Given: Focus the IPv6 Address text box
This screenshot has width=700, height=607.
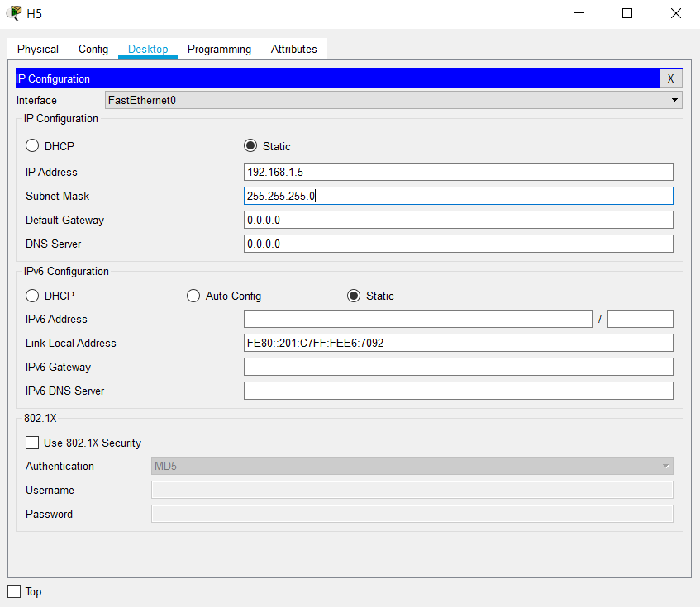Looking at the screenshot, I should pyautogui.click(x=417, y=319).
